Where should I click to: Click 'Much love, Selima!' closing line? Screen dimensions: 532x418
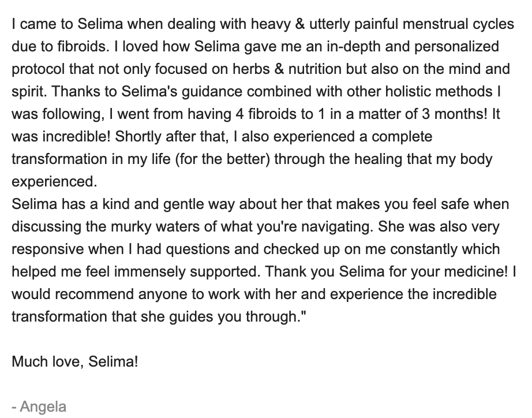(75, 361)
